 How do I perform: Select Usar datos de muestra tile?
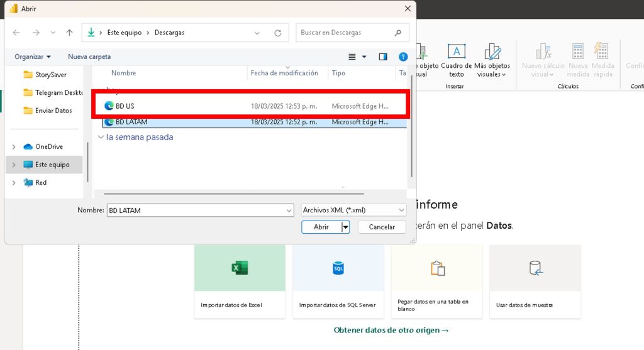pyautogui.click(x=535, y=281)
